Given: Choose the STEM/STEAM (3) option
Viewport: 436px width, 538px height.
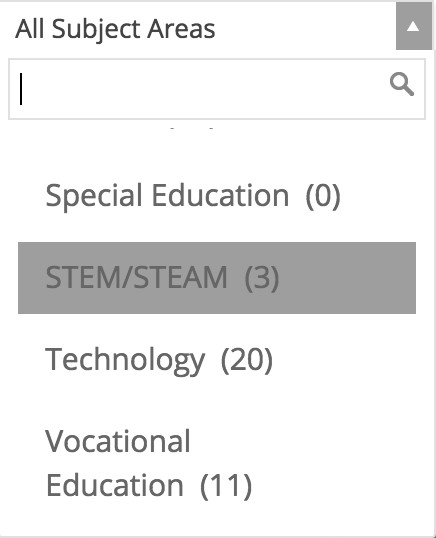Looking at the screenshot, I should (217, 278).
